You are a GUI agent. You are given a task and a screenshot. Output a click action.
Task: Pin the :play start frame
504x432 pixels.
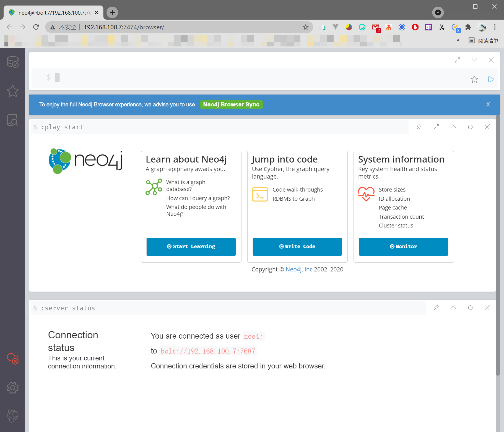coord(419,127)
